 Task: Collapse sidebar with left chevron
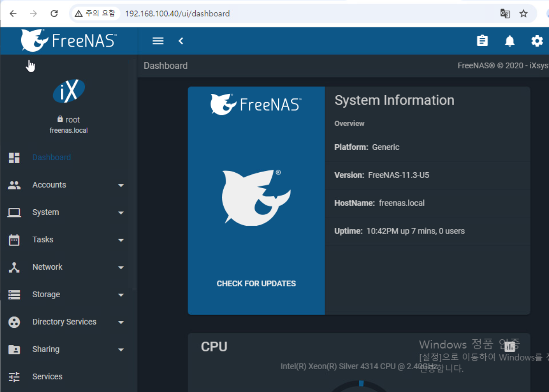pos(181,41)
